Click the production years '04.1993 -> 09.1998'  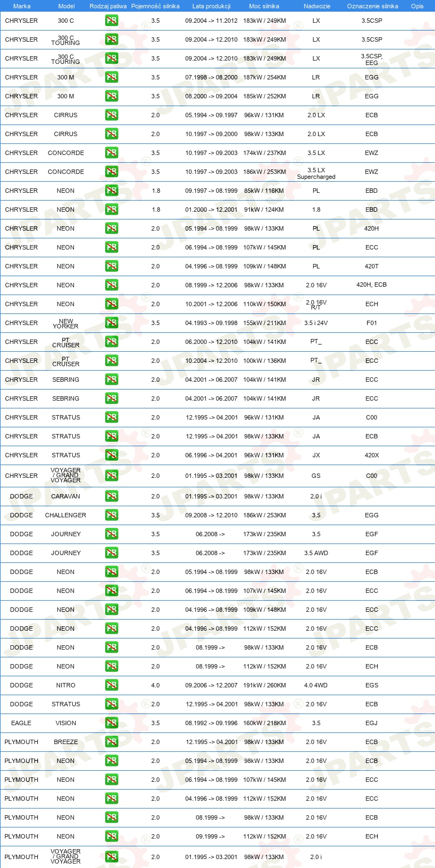[x=211, y=323]
